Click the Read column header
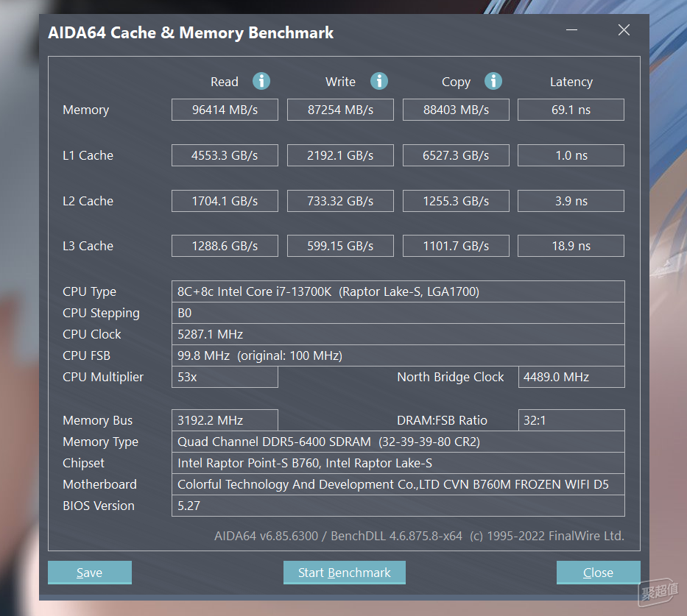 tap(225, 82)
